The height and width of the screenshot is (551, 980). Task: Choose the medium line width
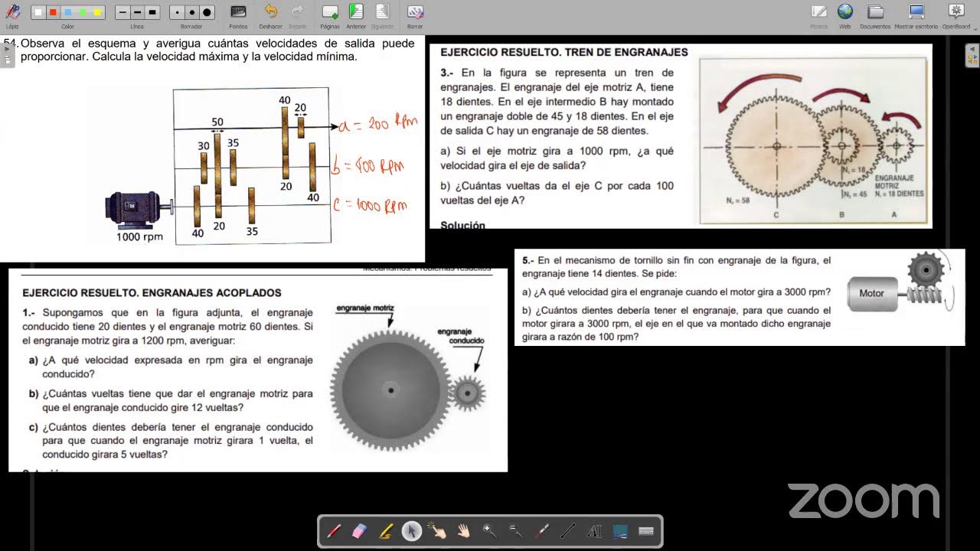(137, 12)
